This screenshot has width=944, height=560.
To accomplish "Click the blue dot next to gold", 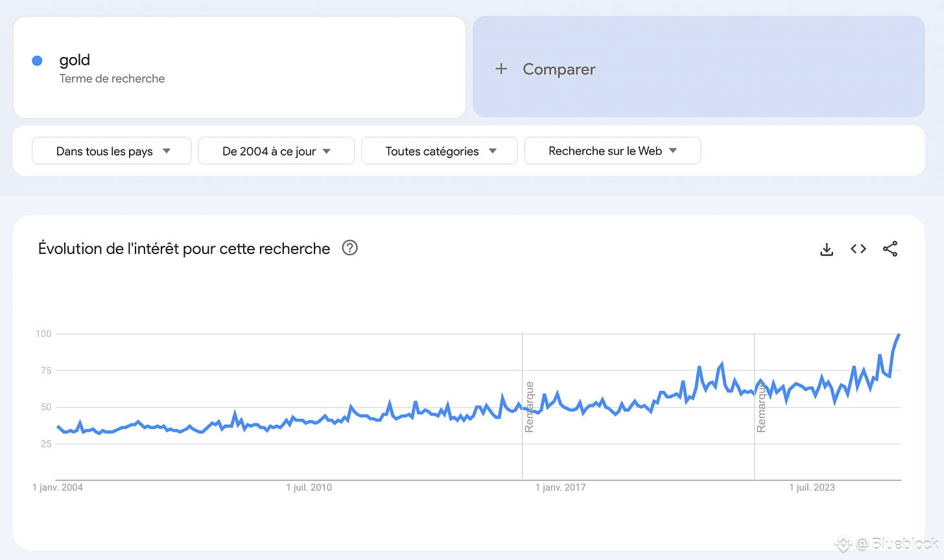I will point(37,60).
